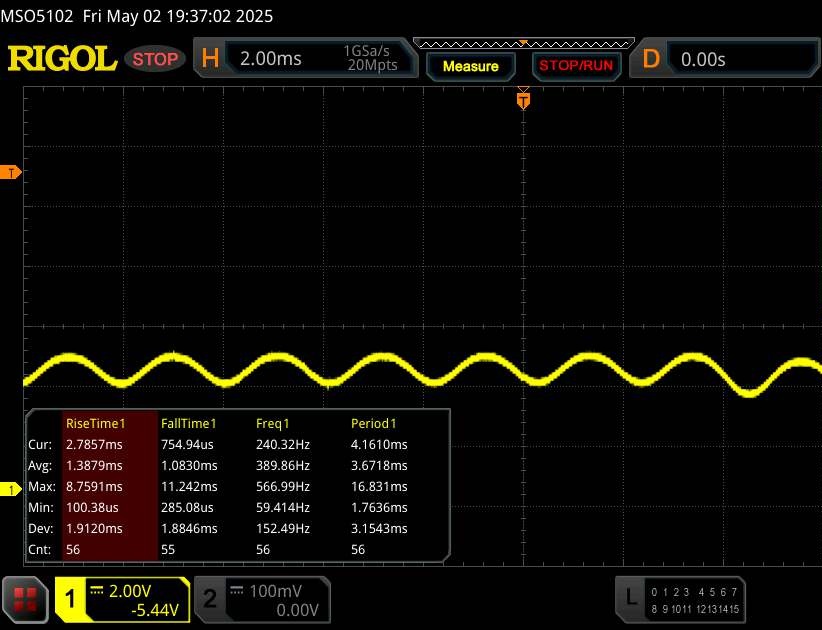Click the channel 2 DC coupling symbol
The image size is (822, 630).
pos(236,590)
